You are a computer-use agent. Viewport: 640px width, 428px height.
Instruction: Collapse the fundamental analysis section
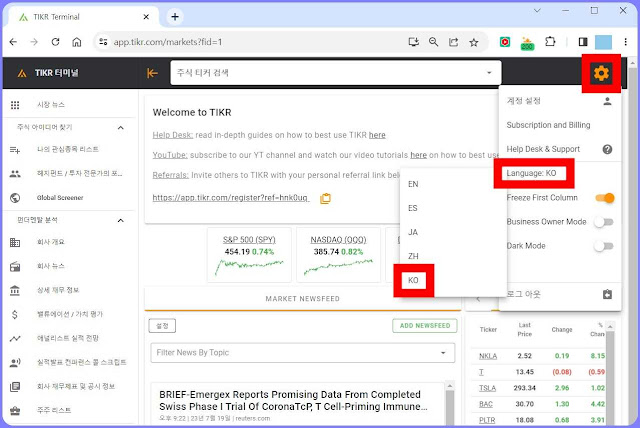point(120,220)
